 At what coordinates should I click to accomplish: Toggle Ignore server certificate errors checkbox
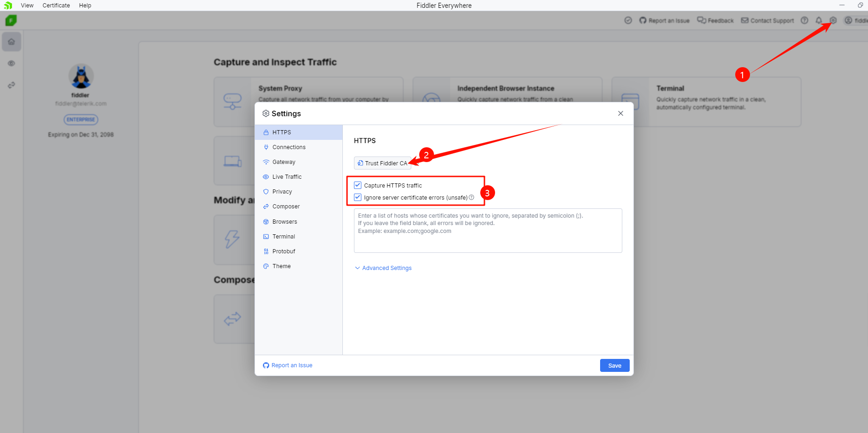click(x=358, y=197)
